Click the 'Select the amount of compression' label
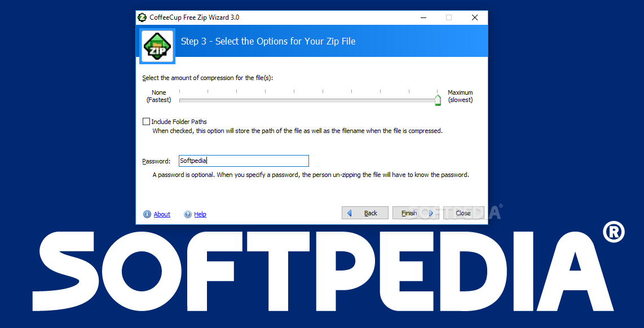The width and height of the screenshot is (644, 328). click(x=208, y=78)
